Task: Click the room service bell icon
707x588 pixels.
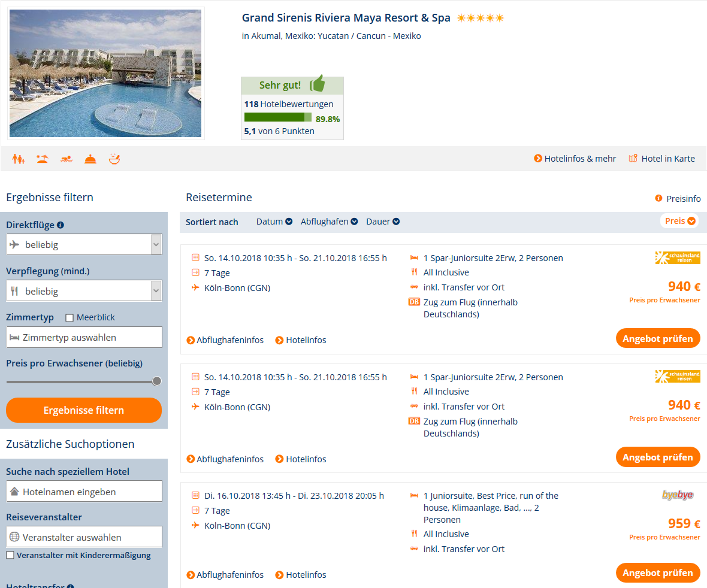Action: [90, 159]
